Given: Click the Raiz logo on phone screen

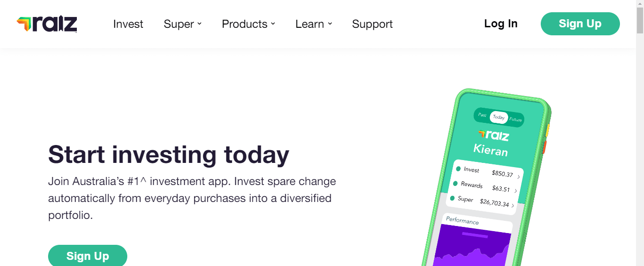Looking at the screenshot, I should click(x=494, y=136).
